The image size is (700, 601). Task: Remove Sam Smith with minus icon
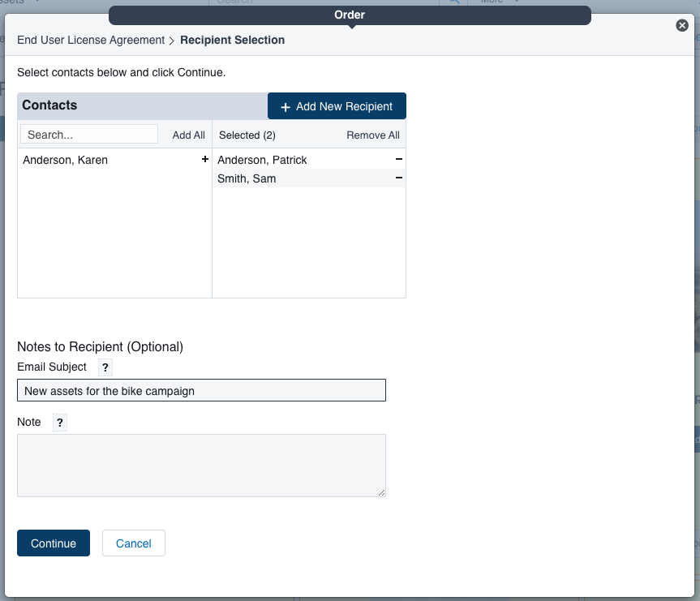398,178
